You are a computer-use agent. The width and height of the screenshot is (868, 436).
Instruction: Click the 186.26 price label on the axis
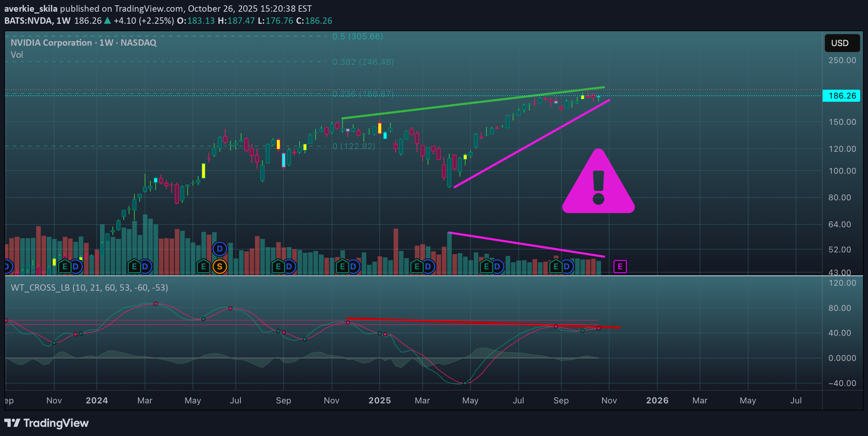coord(841,95)
